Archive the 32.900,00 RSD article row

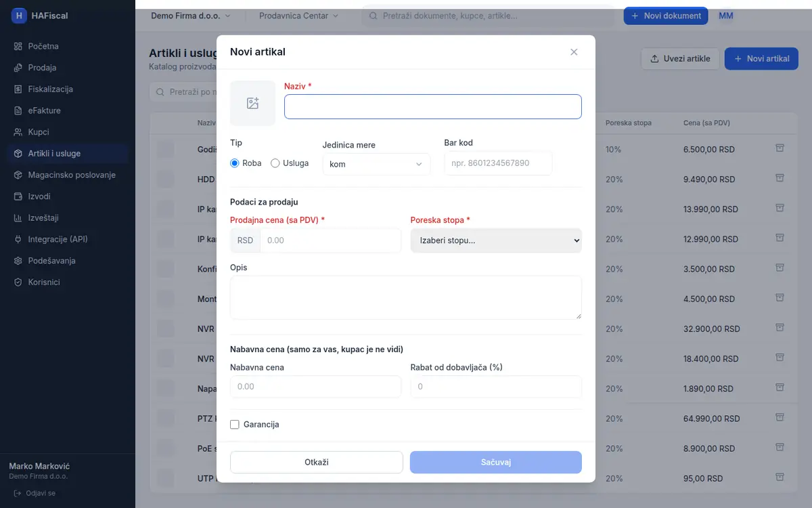tap(780, 327)
